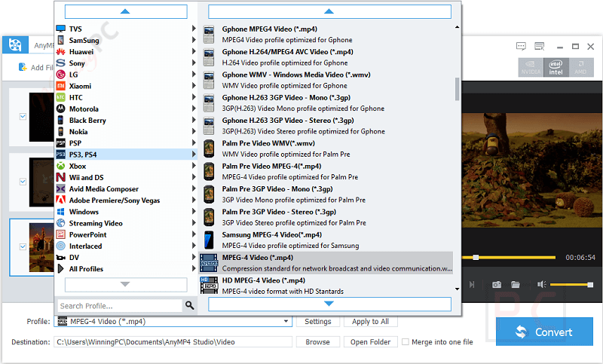Expand the PS3, PS4 submenu arrow
The width and height of the screenshot is (603, 364).
[194, 154]
